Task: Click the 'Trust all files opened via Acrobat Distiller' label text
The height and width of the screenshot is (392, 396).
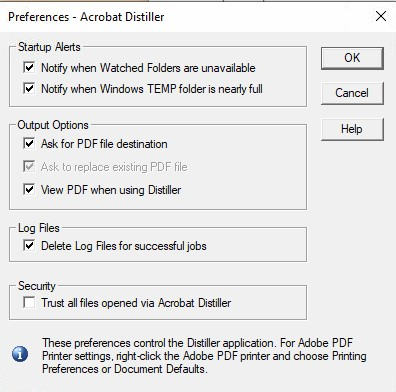Action: point(136,303)
